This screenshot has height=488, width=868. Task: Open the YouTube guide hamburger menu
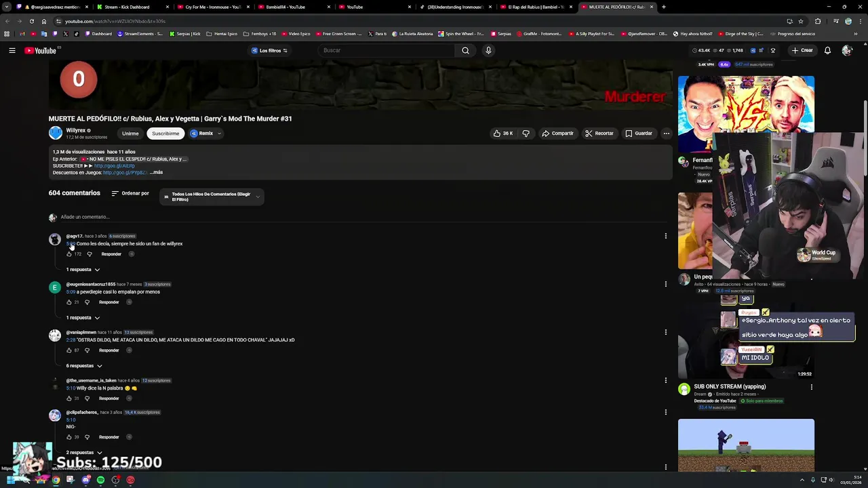click(12, 50)
